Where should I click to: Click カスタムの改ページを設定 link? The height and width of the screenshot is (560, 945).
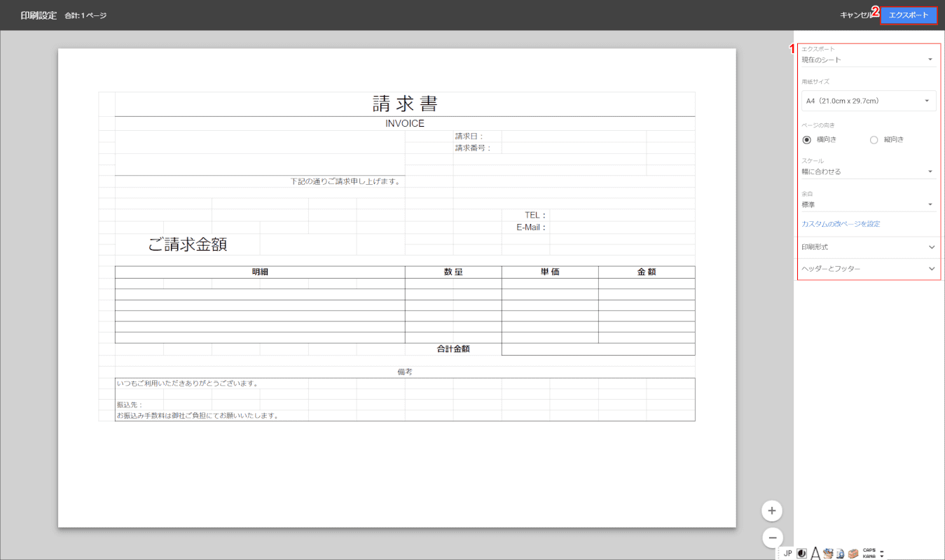(841, 224)
